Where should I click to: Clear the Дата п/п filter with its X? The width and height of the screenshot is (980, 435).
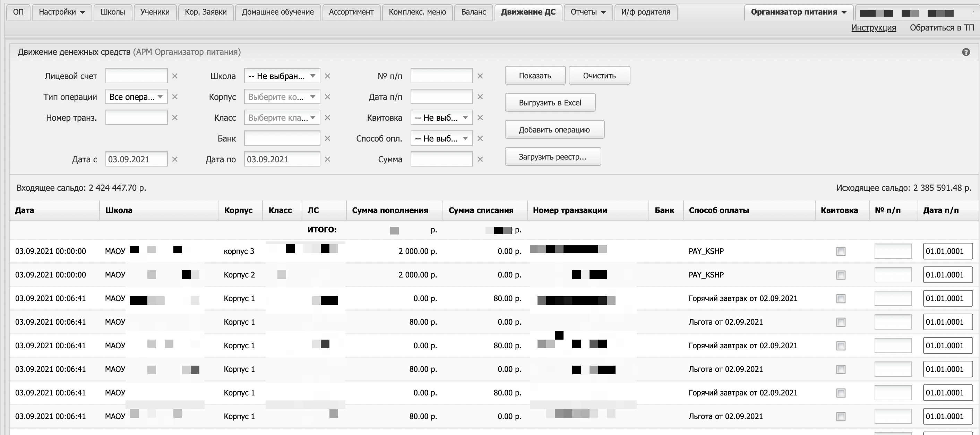(x=480, y=97)
